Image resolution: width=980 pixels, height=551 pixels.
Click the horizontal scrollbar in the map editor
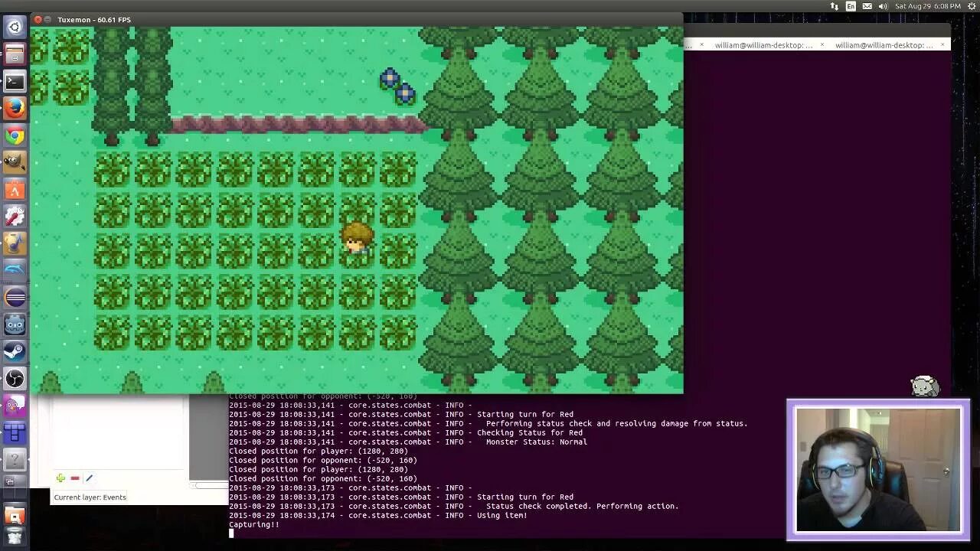point(208,485)
